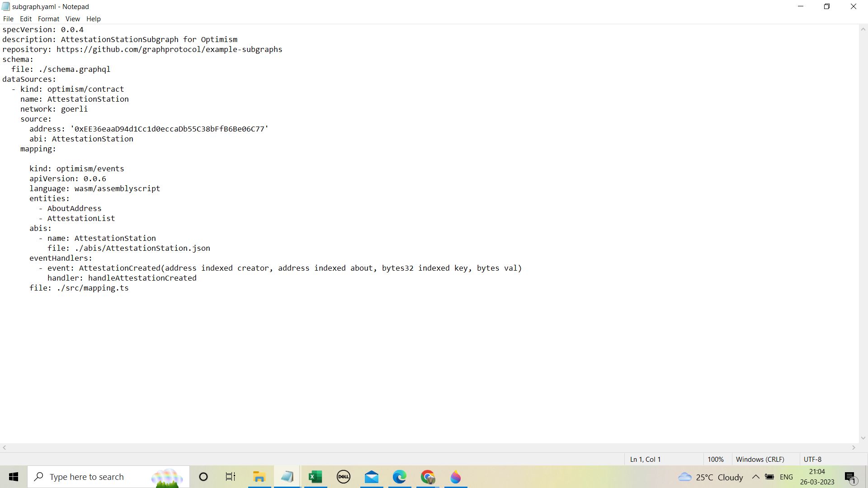Image resolution: width=868 pixels, height=488 pixels.
Task: Click the File menu in Notepad
Action: 8,19
